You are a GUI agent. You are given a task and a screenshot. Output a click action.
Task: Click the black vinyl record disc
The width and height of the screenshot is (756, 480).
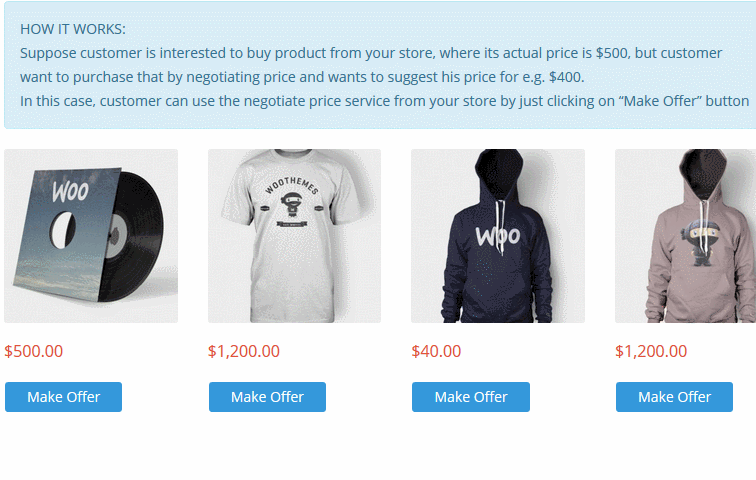137,235
